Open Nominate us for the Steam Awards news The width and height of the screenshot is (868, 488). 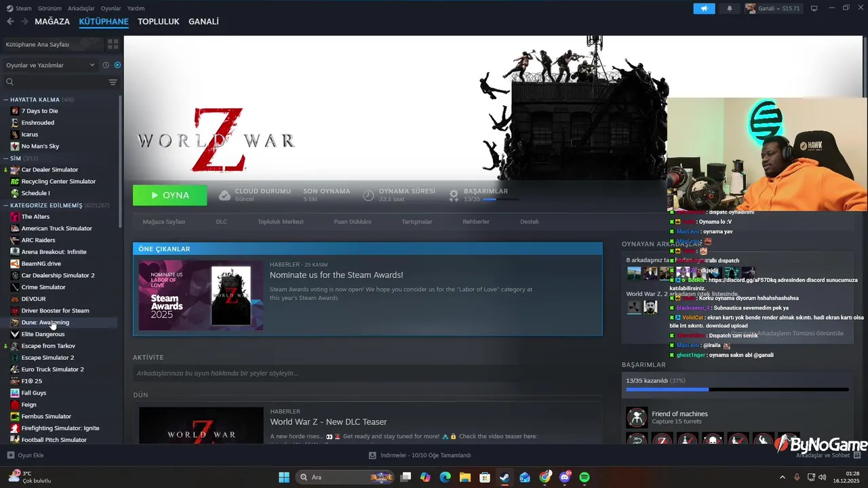tap(336, 275)
